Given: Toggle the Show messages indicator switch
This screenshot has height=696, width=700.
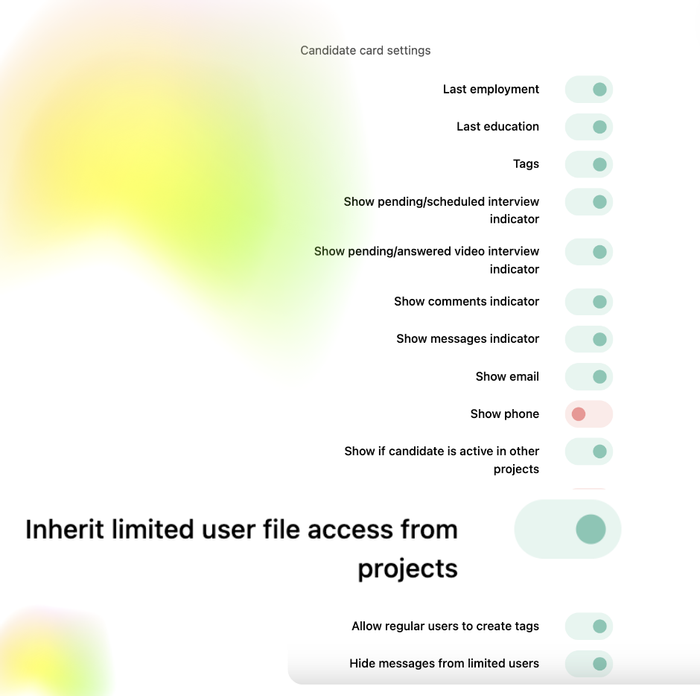Looking at the screenshot, I should tap(588, 339).
